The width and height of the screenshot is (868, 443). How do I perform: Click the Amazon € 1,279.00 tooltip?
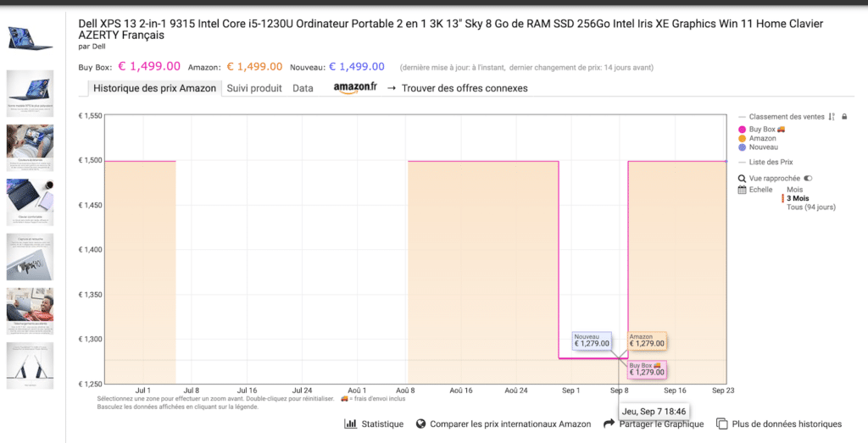tap(647, 341)
